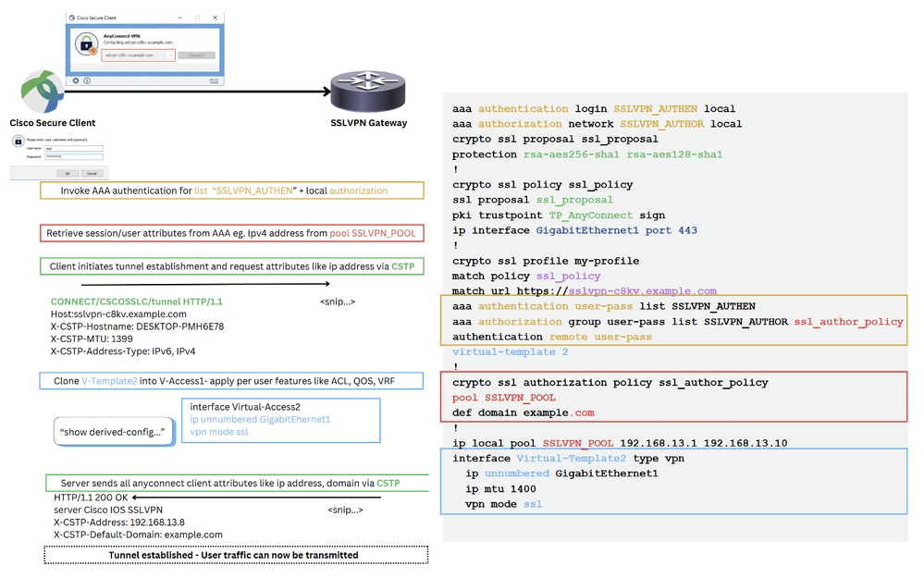Click the "match url https://sslvpn-c8kv.example.com" config line
924x578 pixels.
[585, 291]
